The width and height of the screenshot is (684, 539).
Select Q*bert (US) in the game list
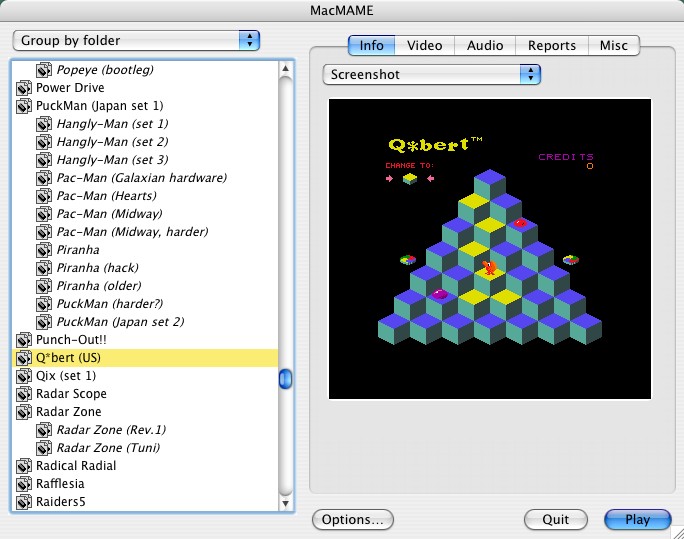(145, 358)
